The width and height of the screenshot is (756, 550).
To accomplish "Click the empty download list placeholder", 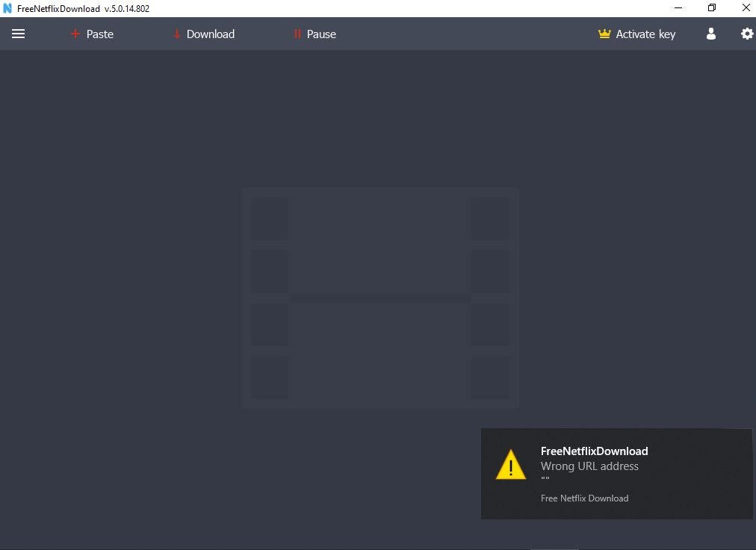I will click(379, 297).
